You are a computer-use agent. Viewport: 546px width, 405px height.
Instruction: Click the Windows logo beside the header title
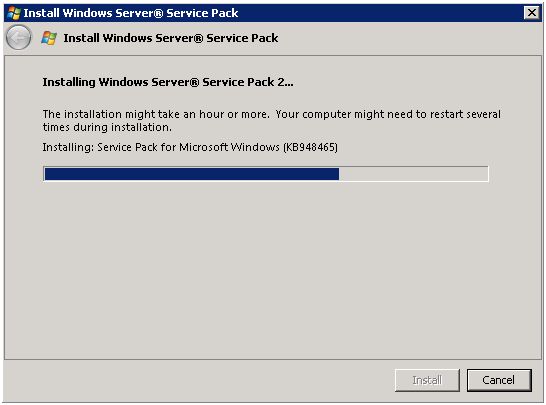click(49, 38)
